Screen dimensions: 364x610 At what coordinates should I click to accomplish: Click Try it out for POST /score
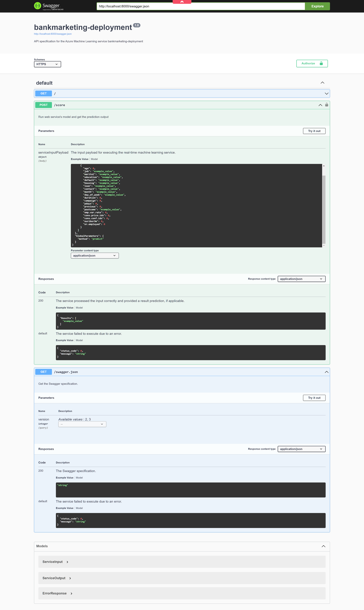314,131
